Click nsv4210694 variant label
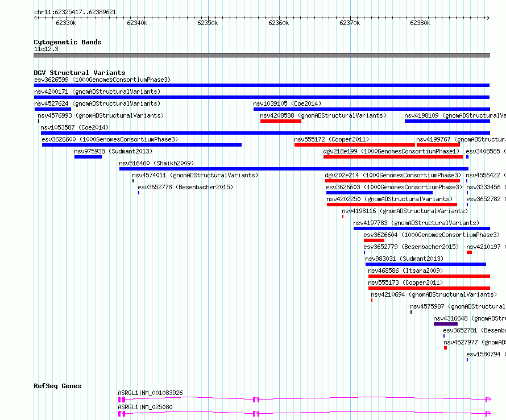Image resolution: width=506 pixels, height=420 pixels. point(434,294)
